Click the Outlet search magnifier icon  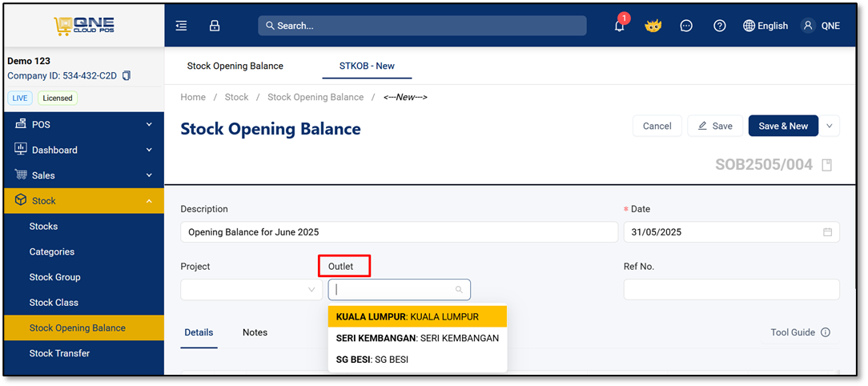(459, 290)
